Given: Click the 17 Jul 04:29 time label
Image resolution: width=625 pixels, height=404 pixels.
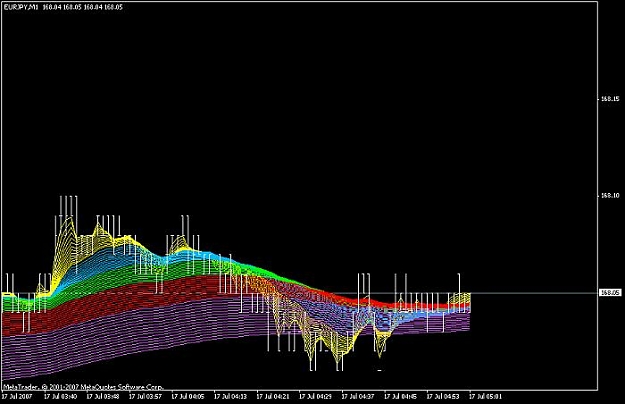Looking at the screenshot, I should pyautogui.click(x=315, y=396).
